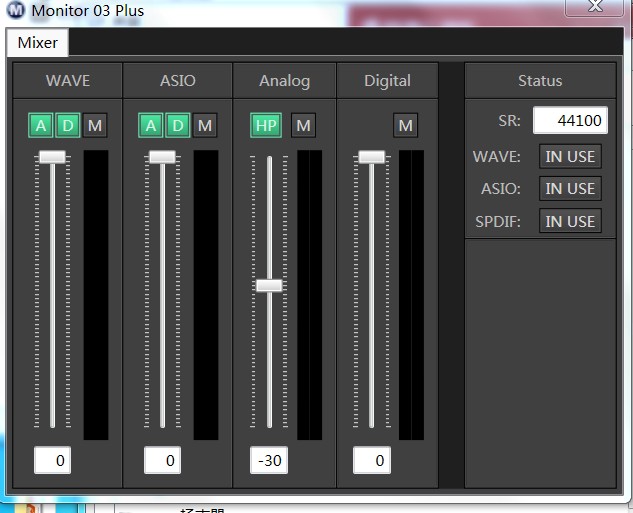
Task: Click the Analog level value box showing -30
Action: 268,461
